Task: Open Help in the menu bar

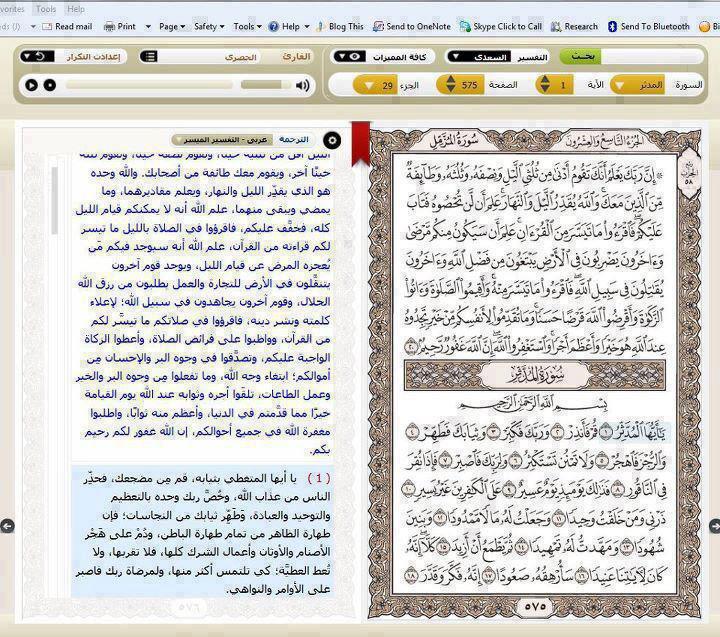Action: point(76,9)
